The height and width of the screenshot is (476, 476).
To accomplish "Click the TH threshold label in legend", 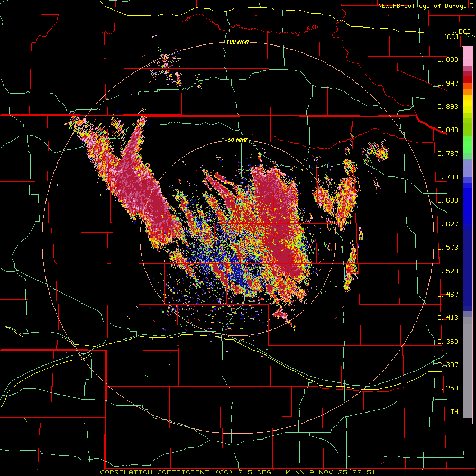I will [x=454, y=412].
